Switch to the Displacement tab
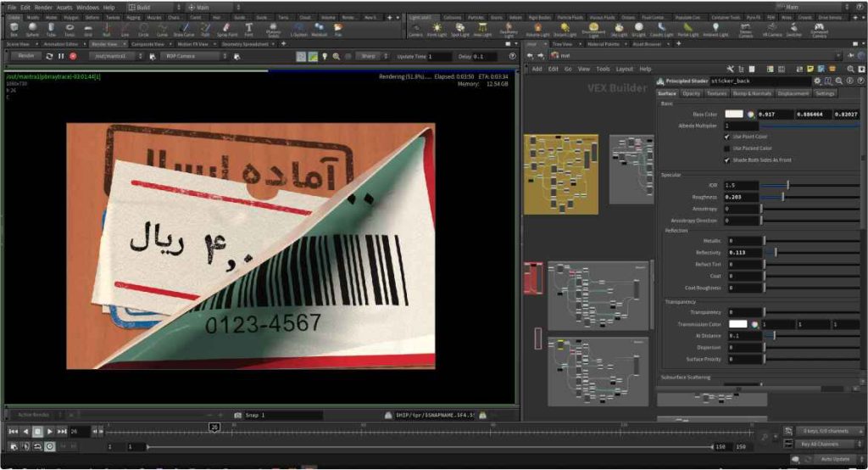The height and width of the screenshot is (470, 868). 793,93
